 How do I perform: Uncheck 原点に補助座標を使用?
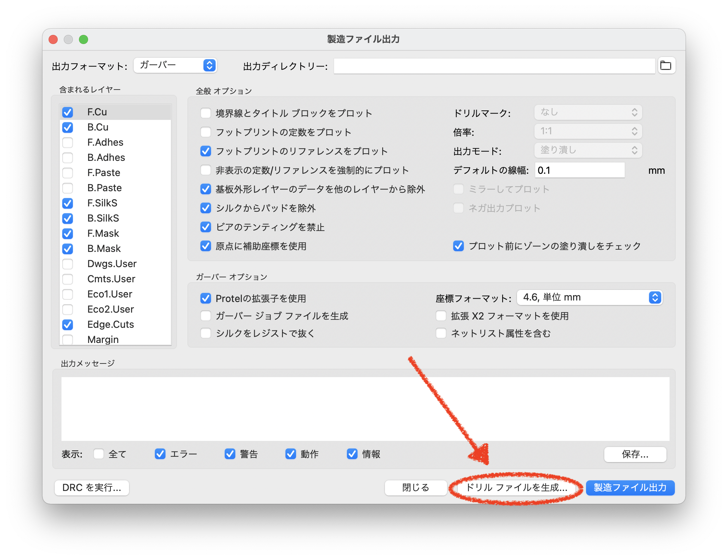click(206, 246)
